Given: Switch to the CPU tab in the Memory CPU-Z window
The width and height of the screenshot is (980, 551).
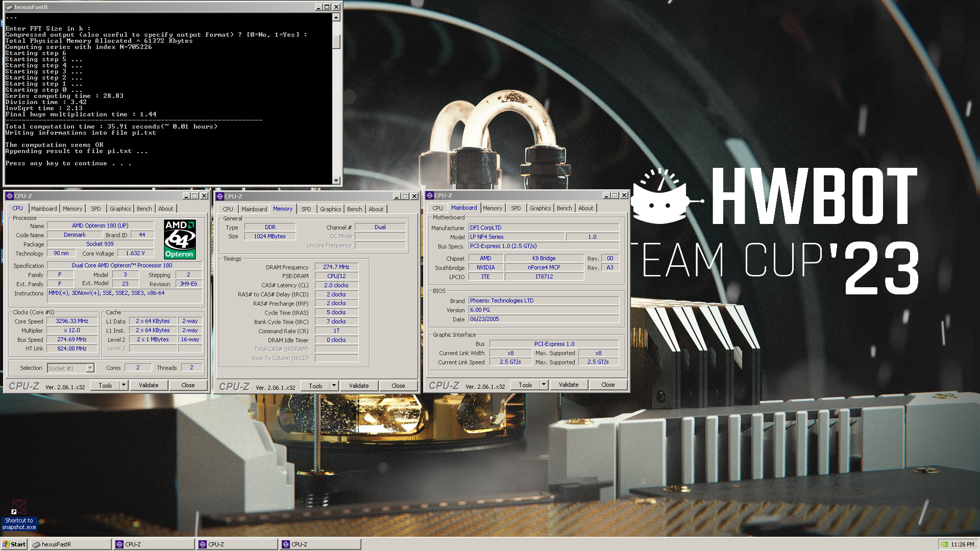Looking at the screenshot, I should 228,209.
